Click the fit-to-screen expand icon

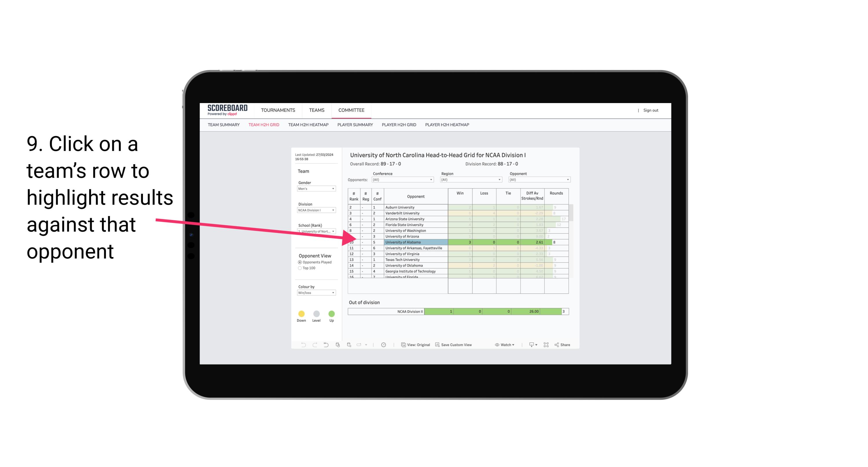[546, 345]
